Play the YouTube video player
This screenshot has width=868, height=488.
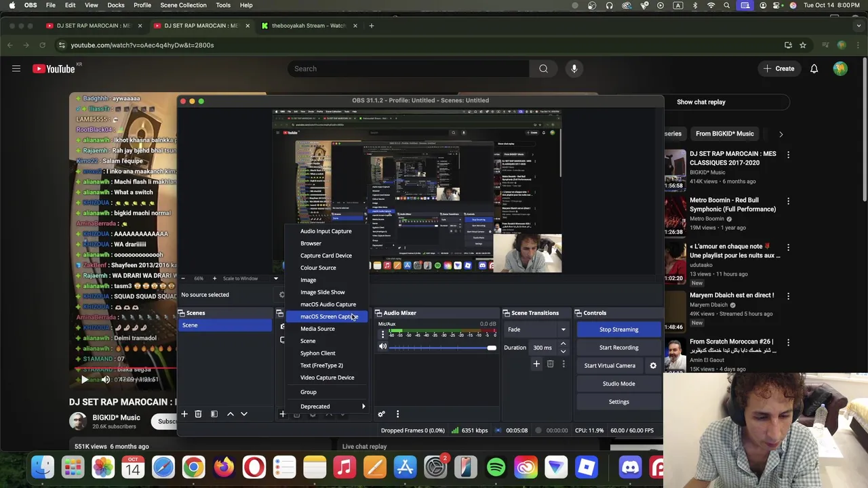pyautogui.click(x=83, y=380)
